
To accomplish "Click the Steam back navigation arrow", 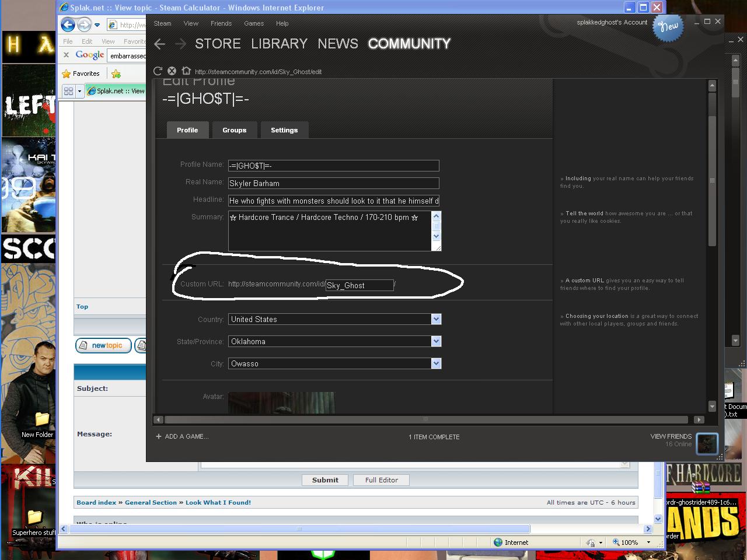I will click(160, 44).
